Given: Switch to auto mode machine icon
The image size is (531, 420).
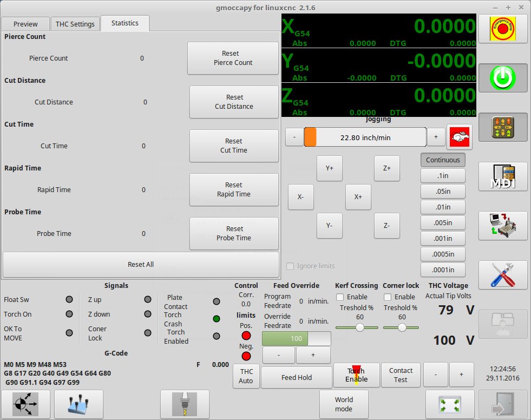Looking at the screenshot, I should [503, 226].
